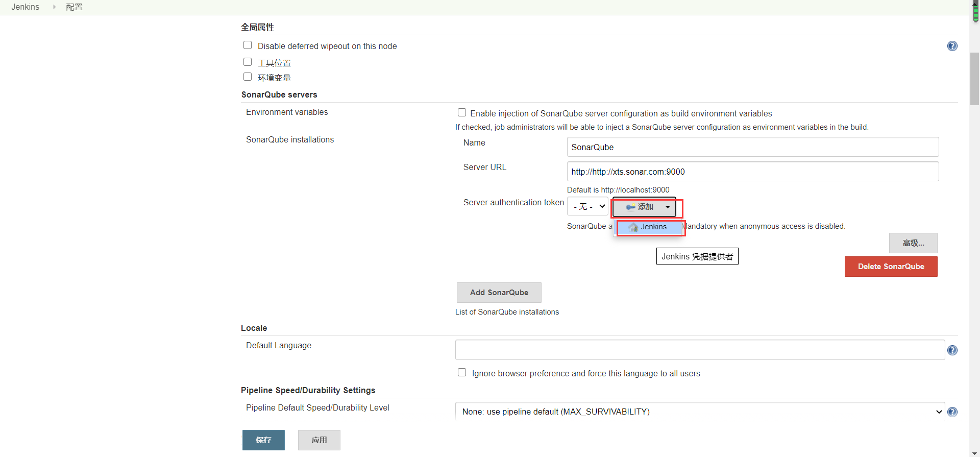Click the '全局属性' section heading
The image size is (980, 457).
pyautogui.click(x=258, y=28)
